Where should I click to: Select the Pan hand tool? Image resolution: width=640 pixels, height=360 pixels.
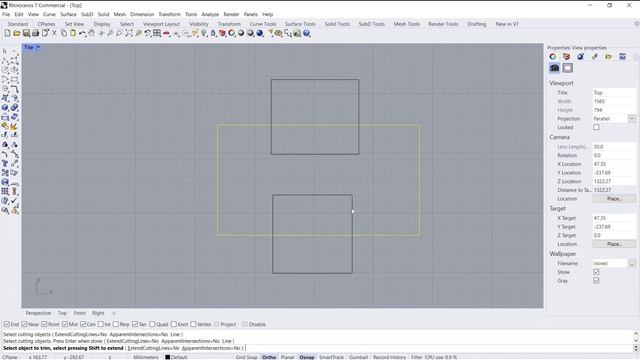(x=91, y=33)
